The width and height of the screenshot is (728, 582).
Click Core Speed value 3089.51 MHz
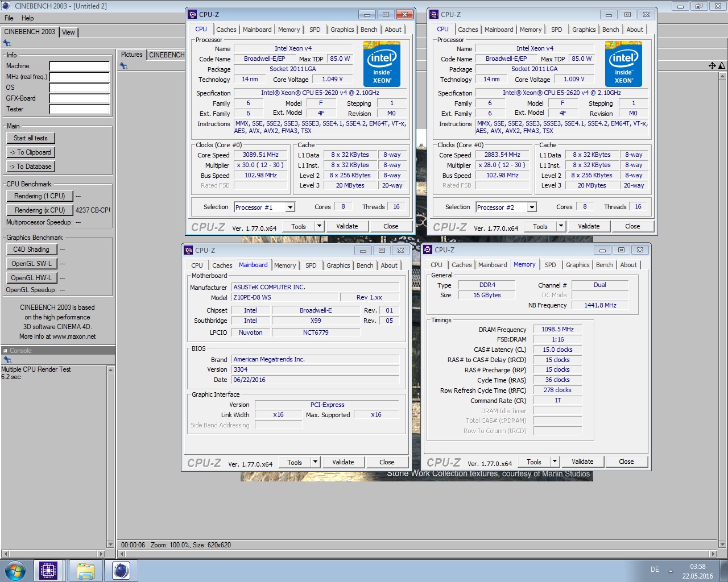pos(260,155)
